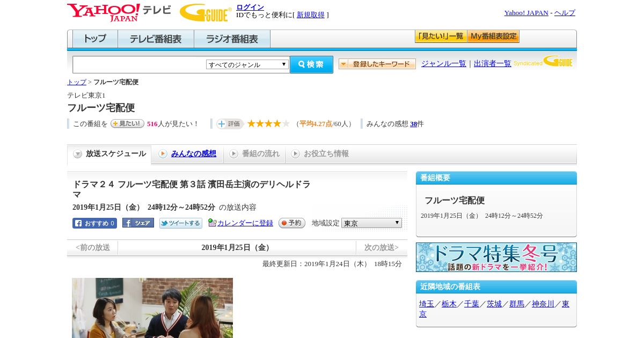
Task: Open the 神奈川 regional listings link
Action: [x=543, y=304]
